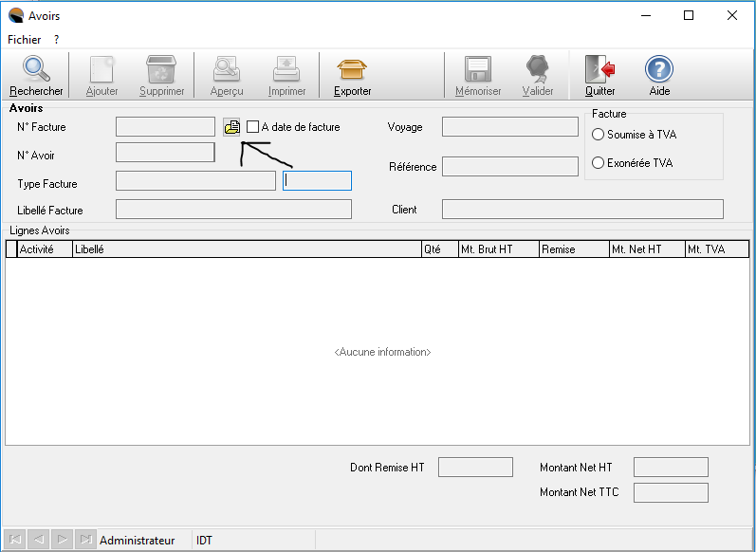Click the Exporter box icon

tap(352, 70)
